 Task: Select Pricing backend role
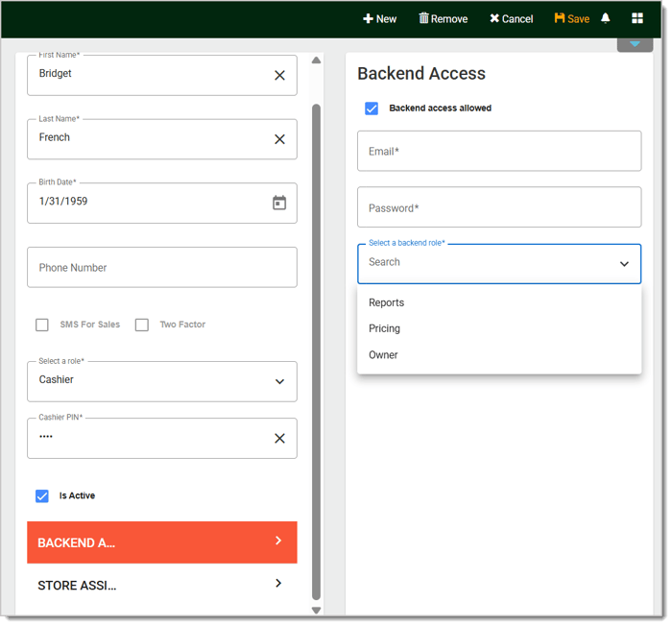pyautogui.click(x=499, y=328)
